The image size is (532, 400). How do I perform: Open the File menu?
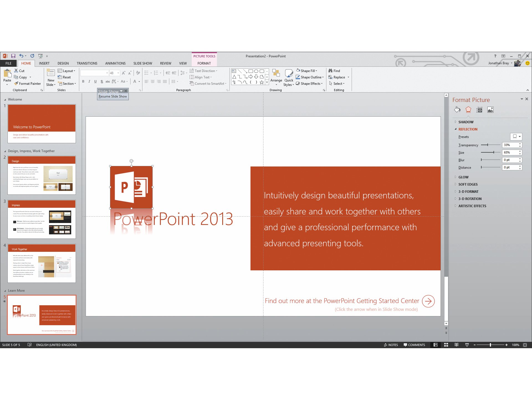[x=8, y=63]
